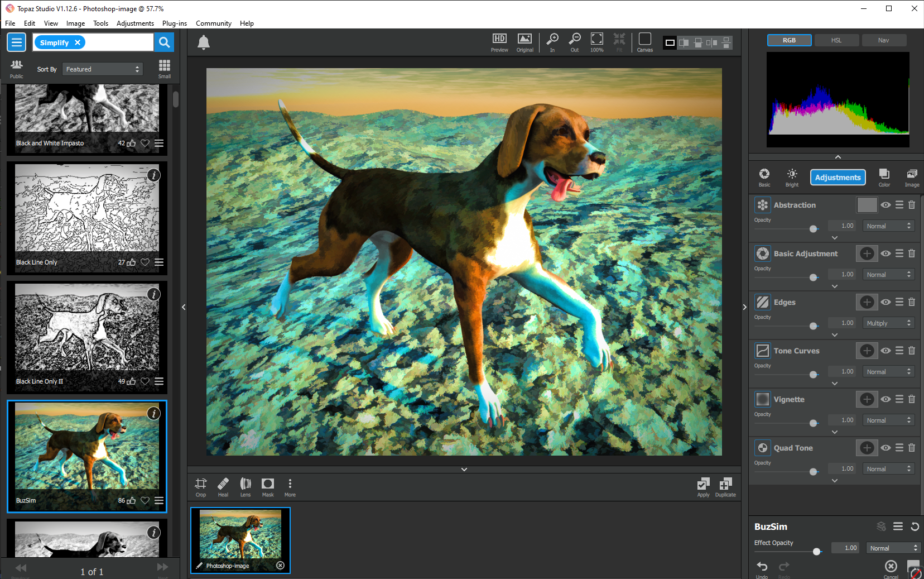Duplicate the current image
Viewport: 924px width, 579px height.
pyautogui.click(x=725, y=487)
